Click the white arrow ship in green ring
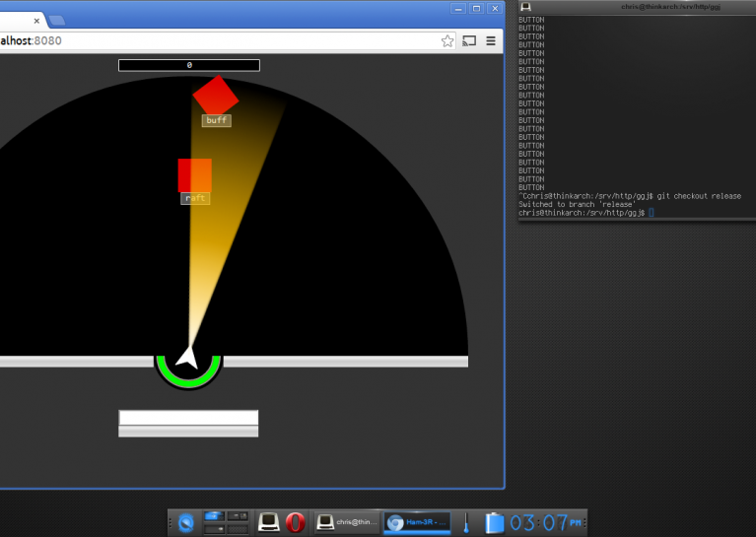756x537 pixels. coord(187,361)
